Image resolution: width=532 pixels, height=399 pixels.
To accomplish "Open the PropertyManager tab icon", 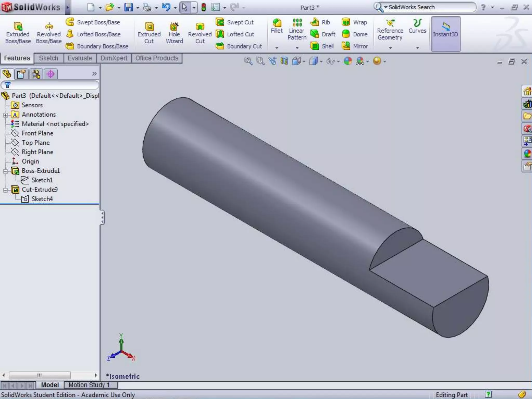I will point(21,74).
